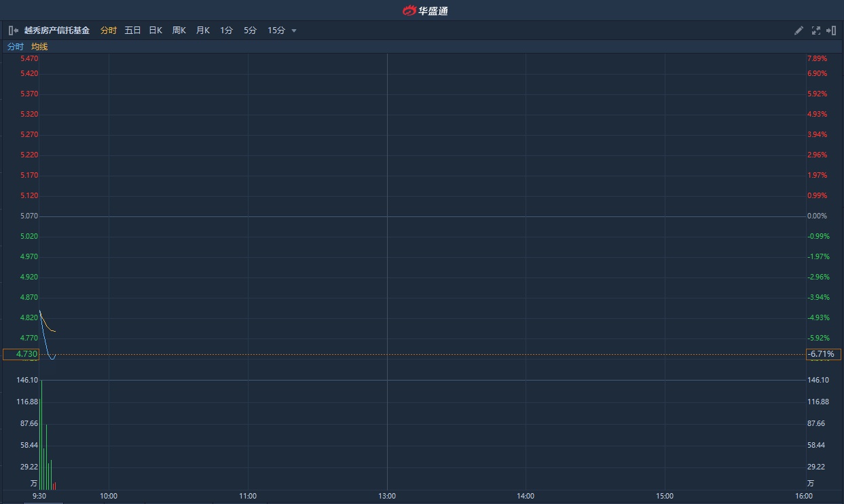This screenshot has width=844, height=504.
Task: Switch to the 分时 intraday tab
Action: click(x=109, y=31)
